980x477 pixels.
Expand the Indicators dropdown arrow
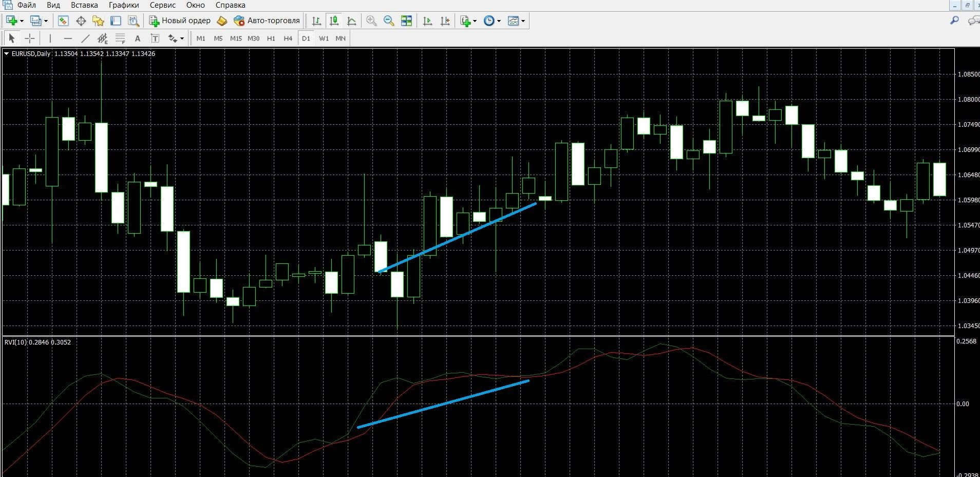point(475,21)
